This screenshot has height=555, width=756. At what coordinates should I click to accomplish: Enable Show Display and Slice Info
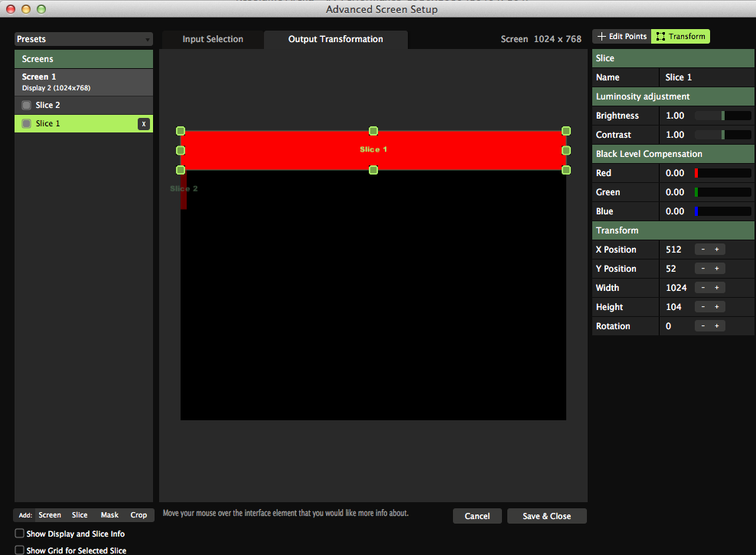point(20,534)
